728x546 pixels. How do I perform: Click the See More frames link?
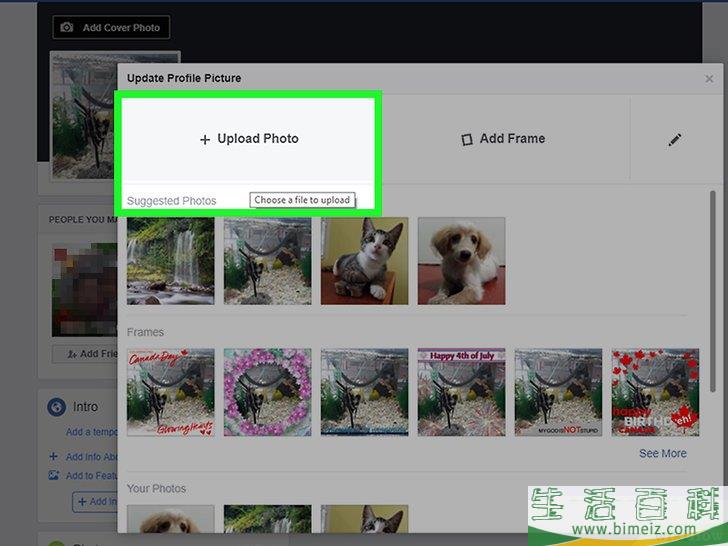663,453
